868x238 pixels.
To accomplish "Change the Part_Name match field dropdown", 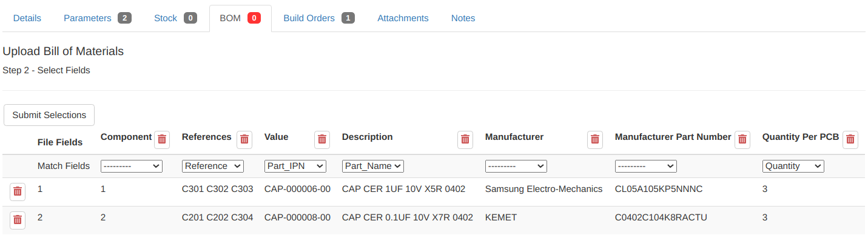I will (373, 166).
